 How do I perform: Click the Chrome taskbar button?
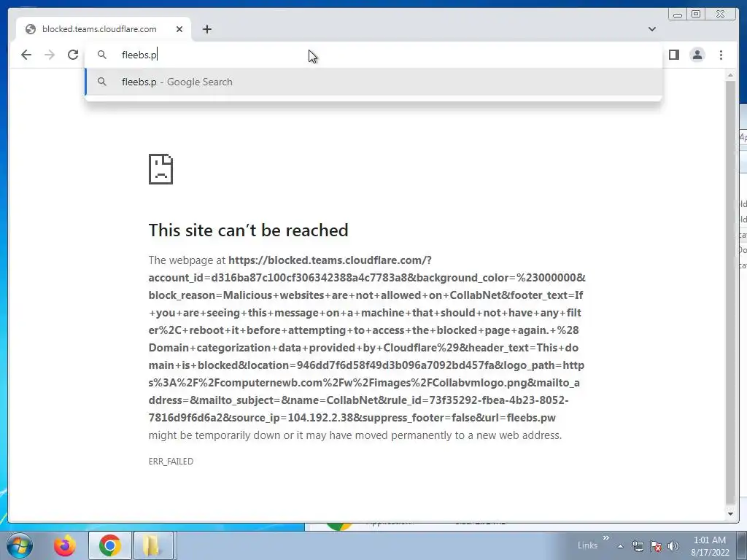[x=110, y=545]
